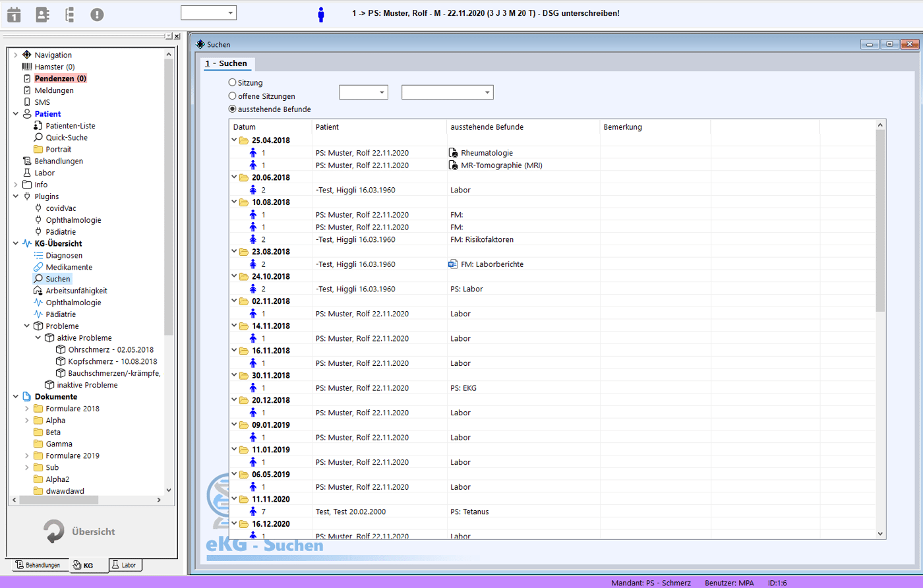Screen dimensions: 923x588
Task: Open the calendar icon in top toolbar
Action: click(x=14, y=14)
